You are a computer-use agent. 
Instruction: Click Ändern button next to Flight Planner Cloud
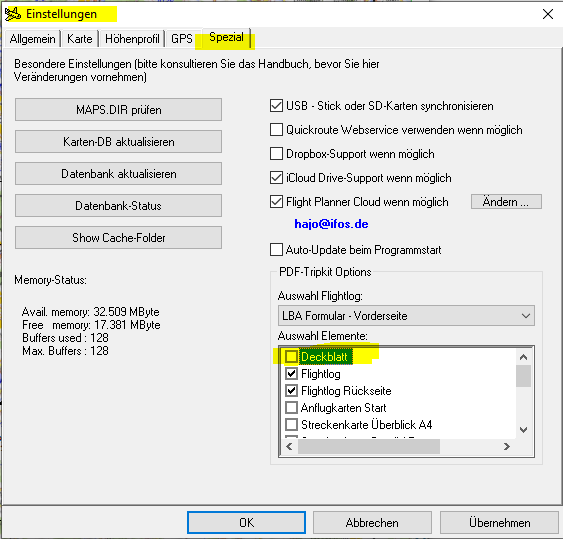coord(506,202)
